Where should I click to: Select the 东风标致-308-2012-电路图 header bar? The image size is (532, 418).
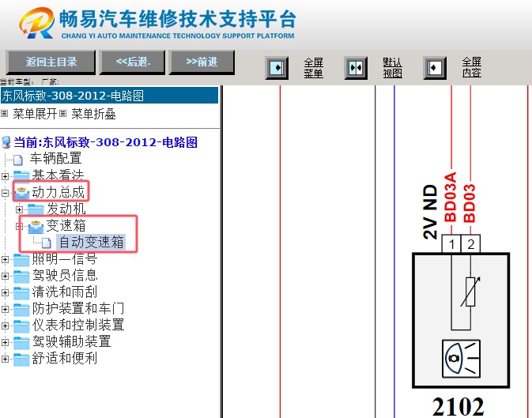pos(109,96)
